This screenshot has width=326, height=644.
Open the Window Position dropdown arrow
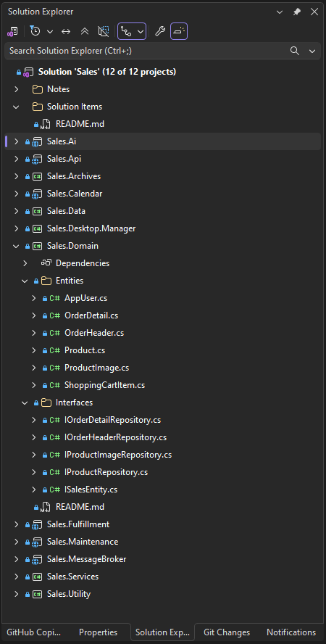(280, 12)
